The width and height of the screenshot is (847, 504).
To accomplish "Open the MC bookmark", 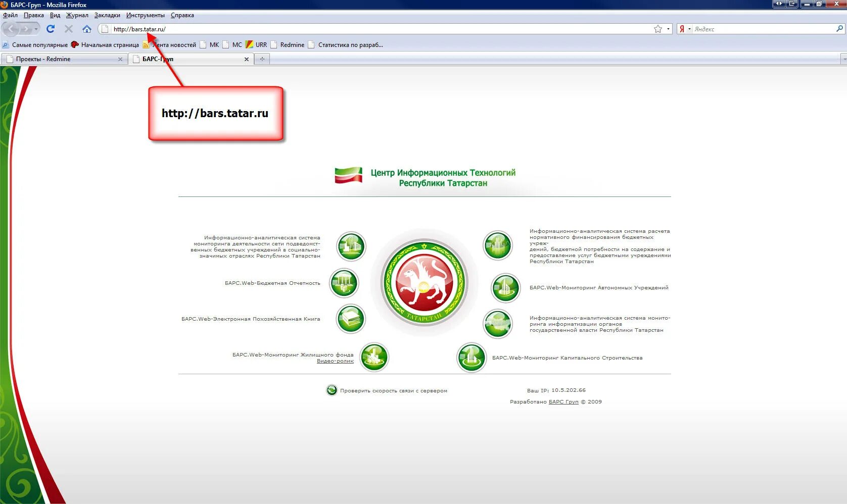I will point(232,44).
